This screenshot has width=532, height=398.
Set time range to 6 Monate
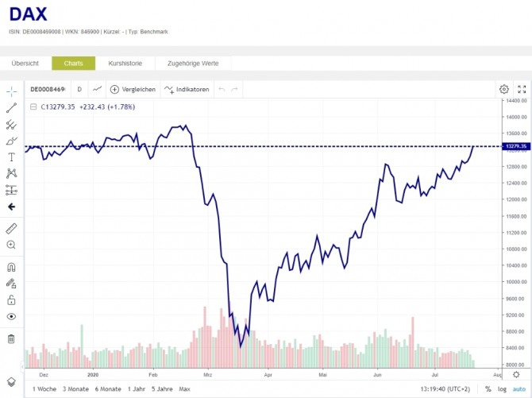pyautogui.click(x=108, y=389)
